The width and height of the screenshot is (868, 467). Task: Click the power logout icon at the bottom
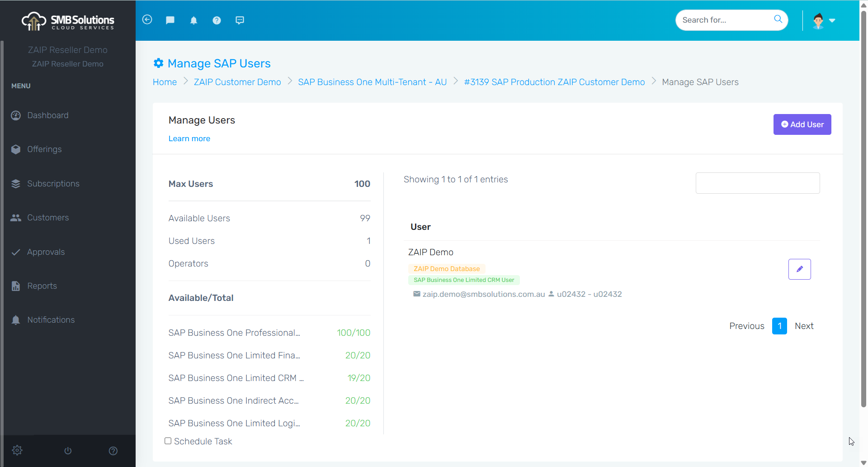tap(67, 450)
